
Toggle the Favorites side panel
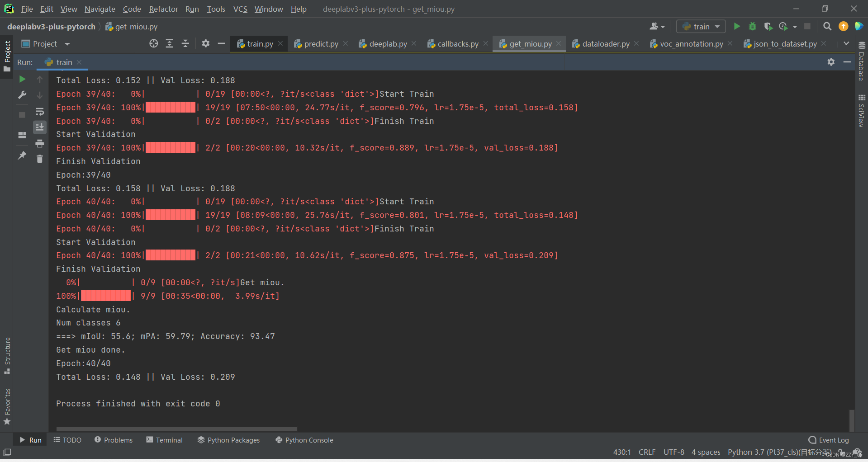pos(7,406)
